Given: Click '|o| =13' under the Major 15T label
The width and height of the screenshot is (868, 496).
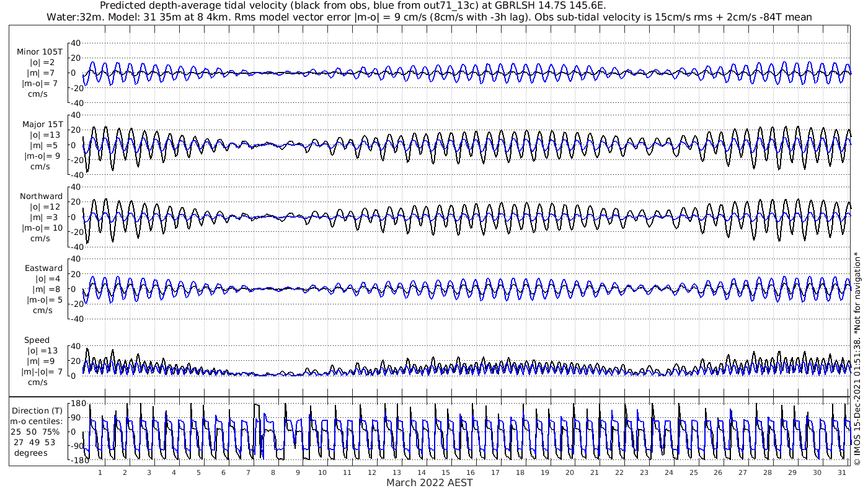Looking at the screenshot, I should [43, 135].
